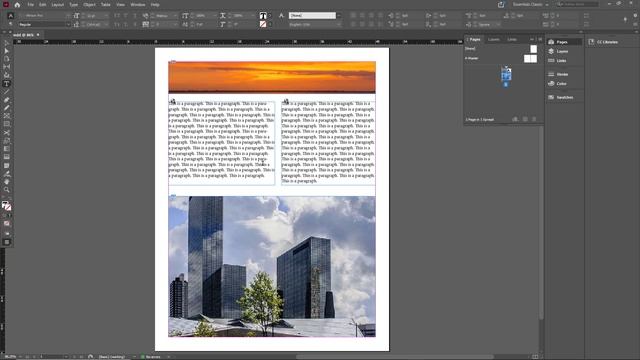640x360 pixels.
Task: Select the Pen tool
Action: click(x=7, y=100)
